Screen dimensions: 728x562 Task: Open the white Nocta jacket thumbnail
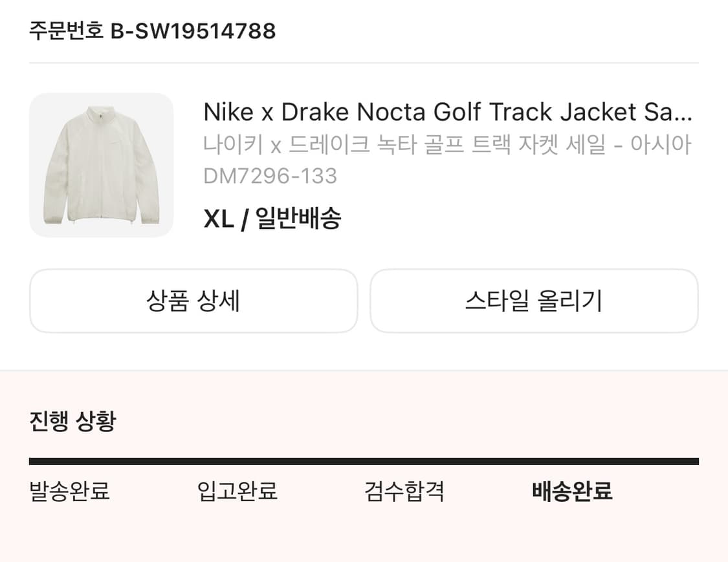pos(101,165)
